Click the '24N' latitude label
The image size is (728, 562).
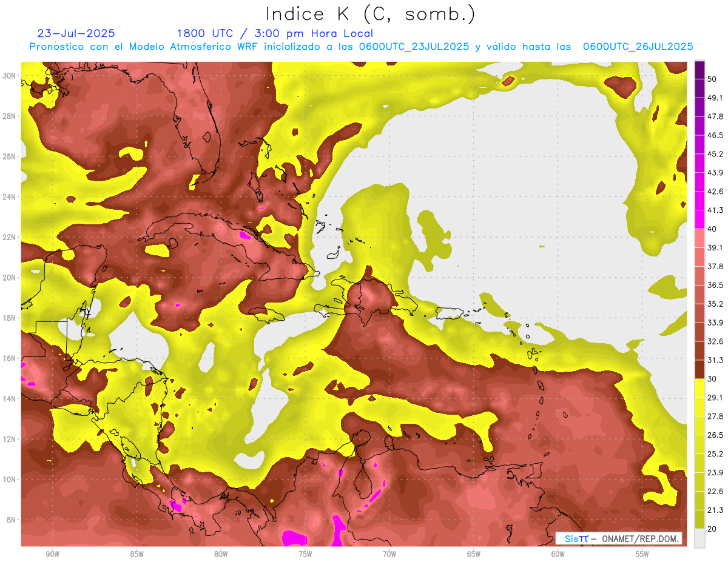(x=10, y=197)
